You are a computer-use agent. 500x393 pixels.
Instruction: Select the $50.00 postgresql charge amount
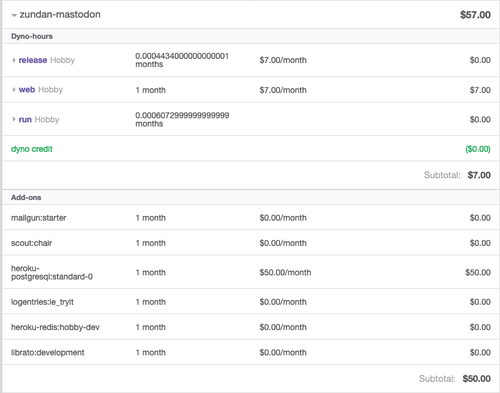coord(478,272)
